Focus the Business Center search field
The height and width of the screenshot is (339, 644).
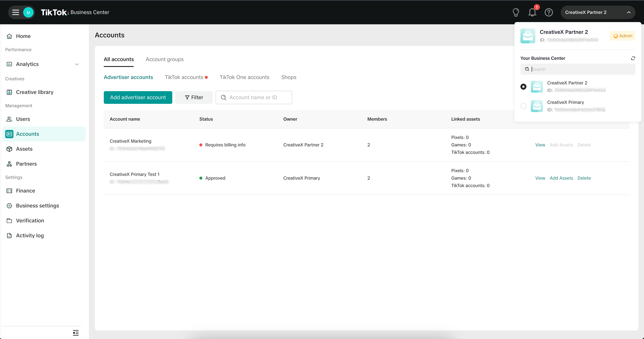click(578, 69)
